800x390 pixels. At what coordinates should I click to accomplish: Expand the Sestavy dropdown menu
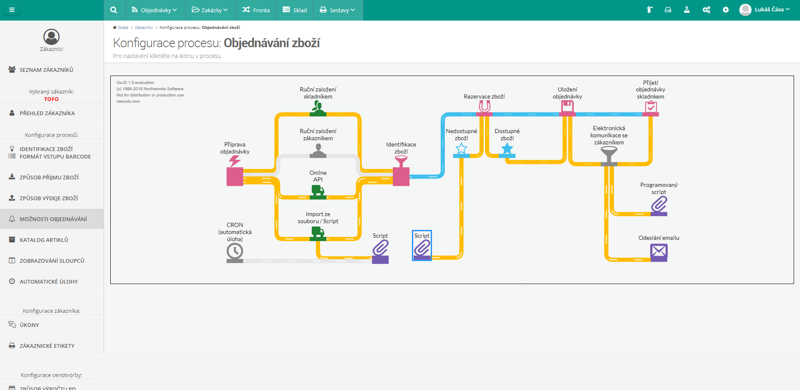coord(337,10)
